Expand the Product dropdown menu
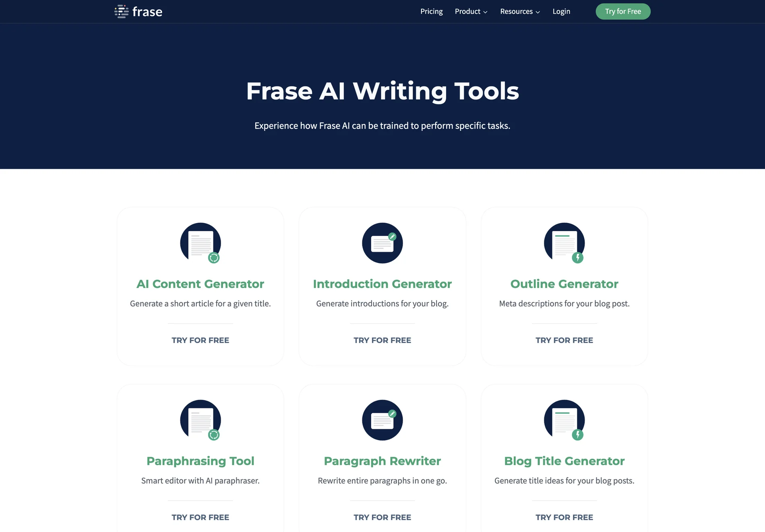The height and width of the screenshot is (532, 765). (471, 11)
